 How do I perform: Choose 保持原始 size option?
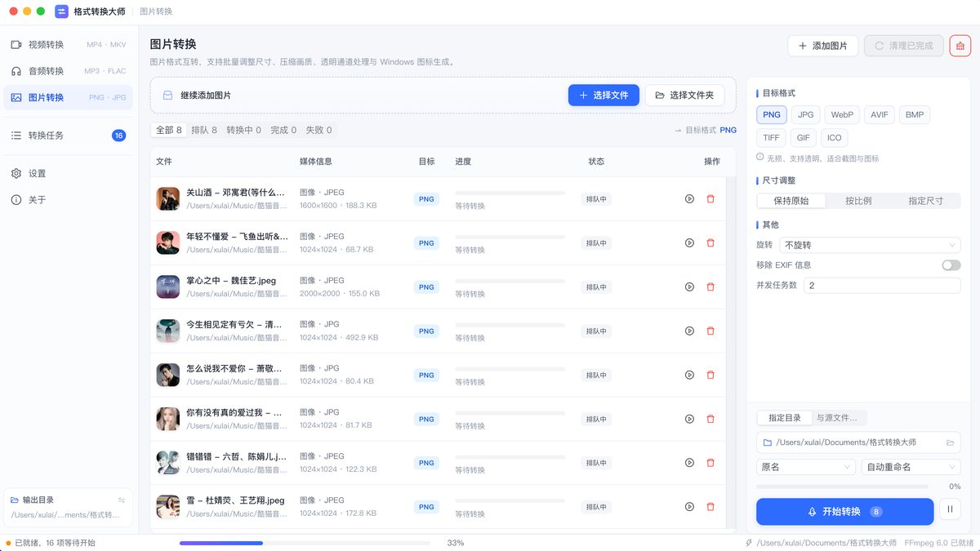(x=791, y=201)
